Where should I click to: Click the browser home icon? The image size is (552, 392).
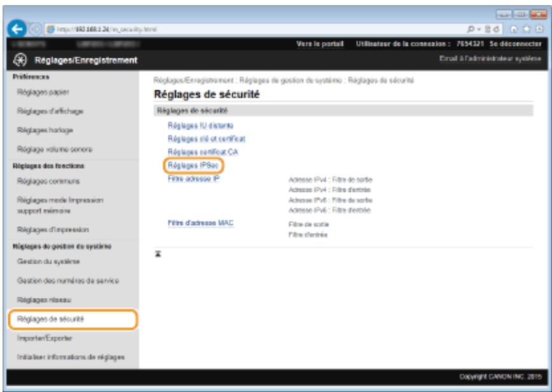[515, 29]
